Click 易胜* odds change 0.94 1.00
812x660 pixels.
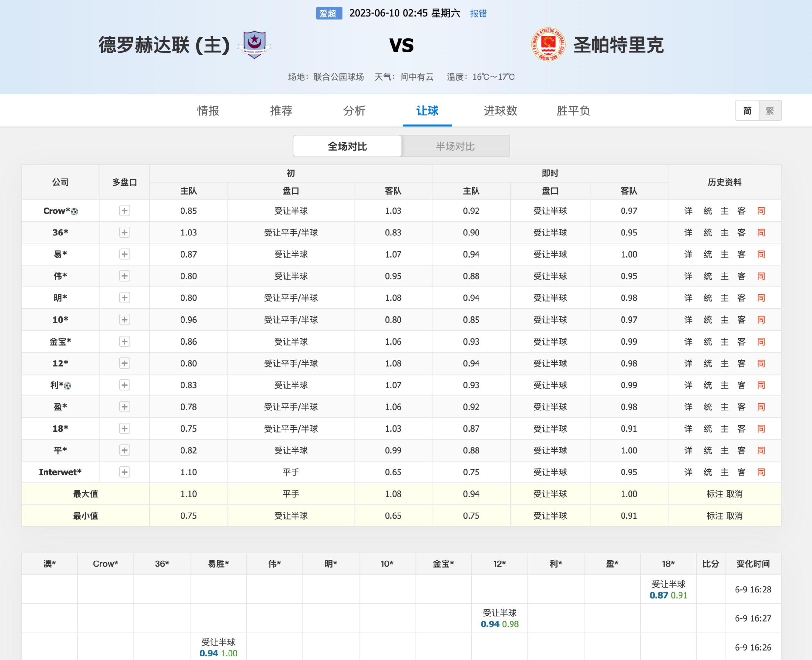(218, 653)
